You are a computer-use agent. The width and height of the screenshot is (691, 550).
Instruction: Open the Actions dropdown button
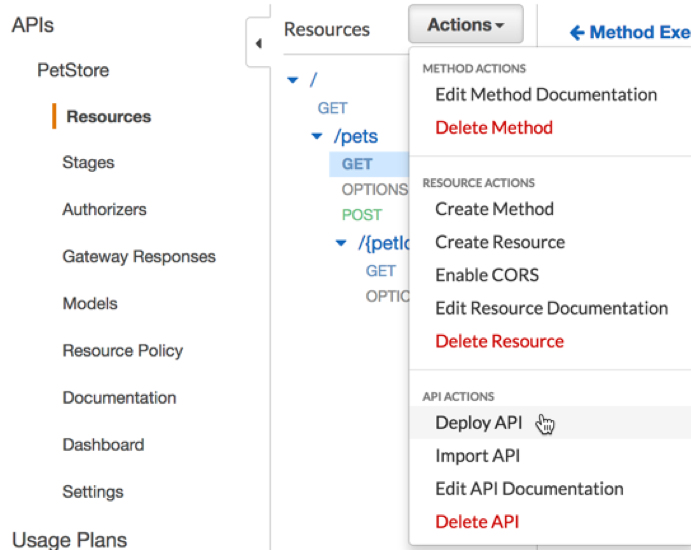click(x=465, y=26)
